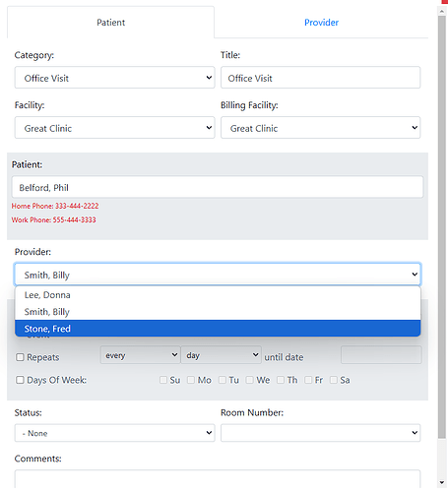
Task: Enable the Days Of Week checkbox
Action: (x=20, y=380)
